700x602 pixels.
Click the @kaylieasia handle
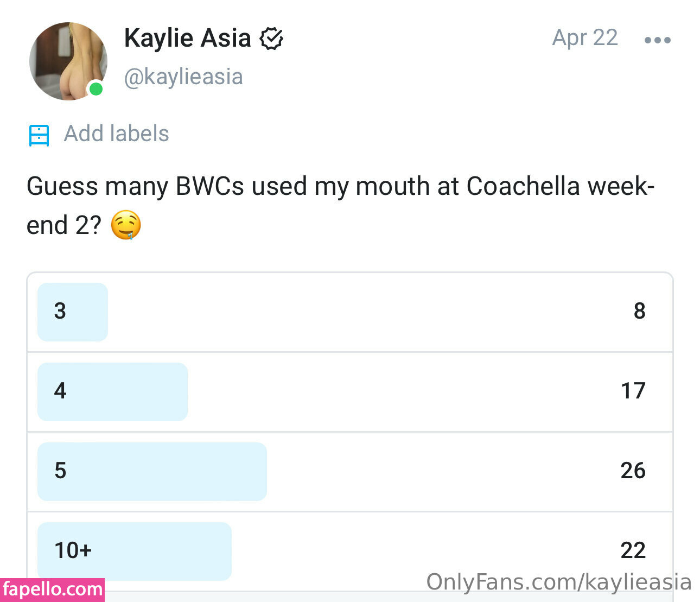point(183,77)
